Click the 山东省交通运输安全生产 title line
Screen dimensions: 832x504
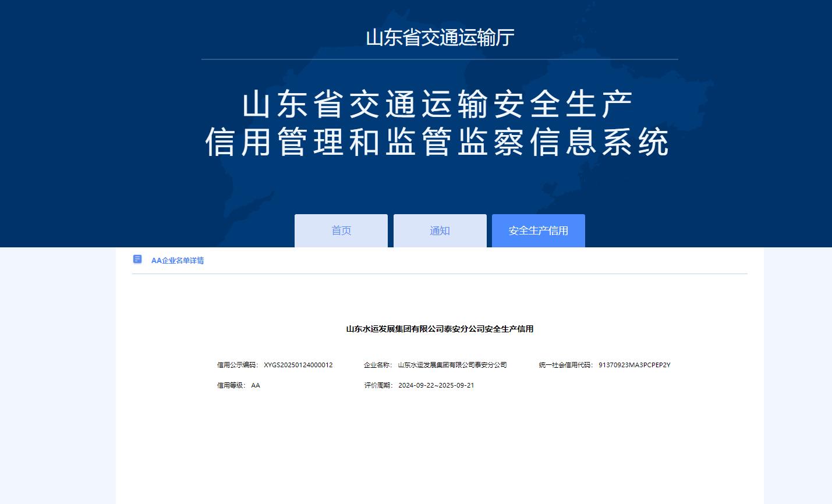pos(438,105)
